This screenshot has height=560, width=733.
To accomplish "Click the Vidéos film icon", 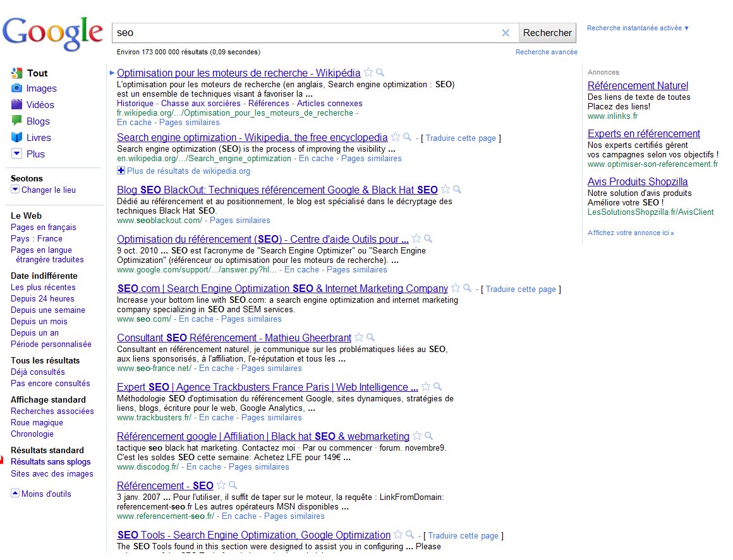I will [17, 104].
